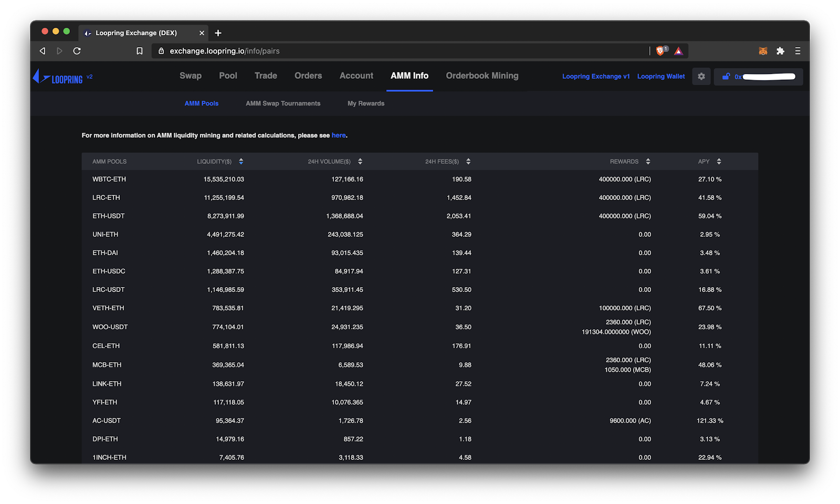Switch to AMM Swap Tournaments tab
The image size is (840, 504).
pyautogui.click(x=283, y=103)
